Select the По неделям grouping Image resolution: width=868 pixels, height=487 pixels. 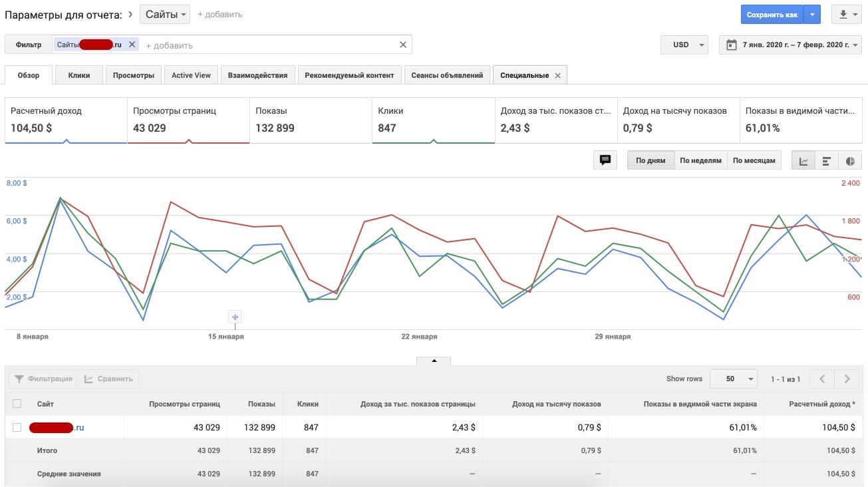tap(700, 160)
